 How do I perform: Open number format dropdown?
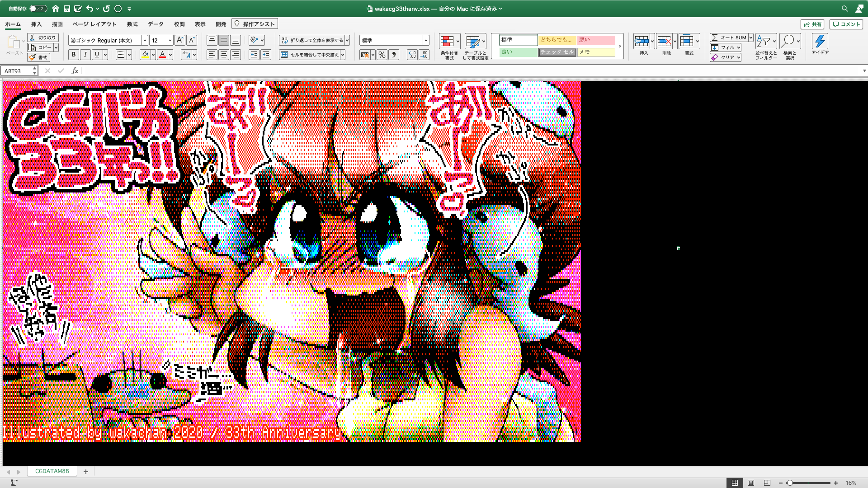pos(425,40)
